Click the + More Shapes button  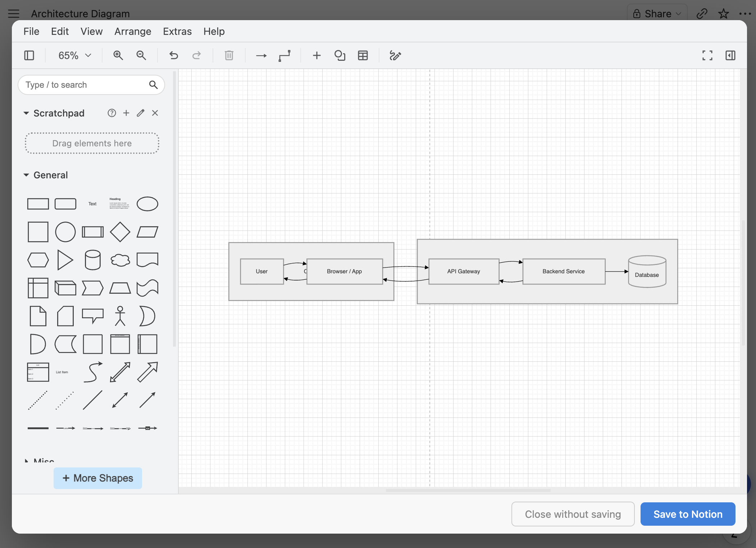pos(98,478)
